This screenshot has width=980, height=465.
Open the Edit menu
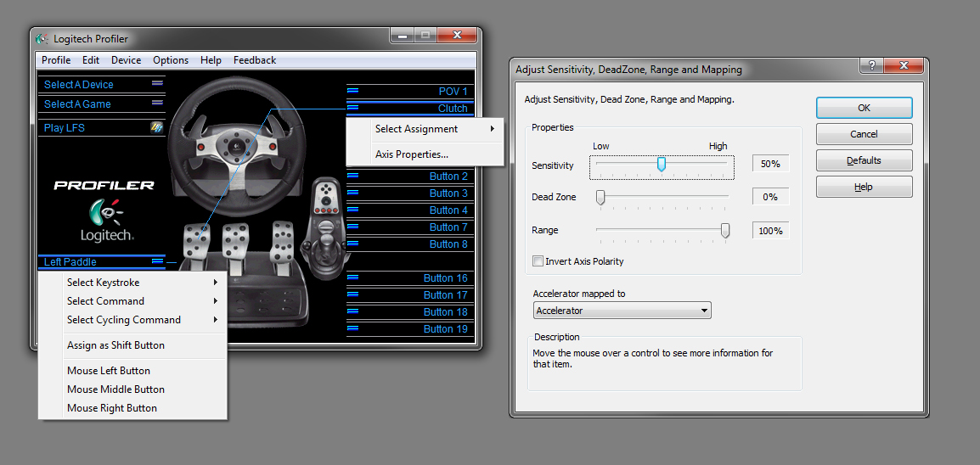[x=91, y=60]
